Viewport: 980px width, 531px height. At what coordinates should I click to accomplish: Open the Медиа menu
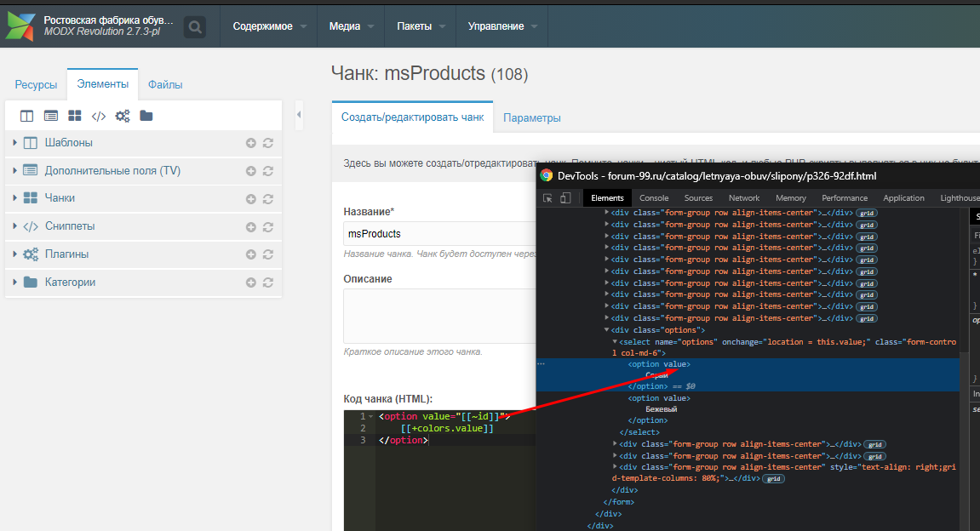click(x=352, y=26)
